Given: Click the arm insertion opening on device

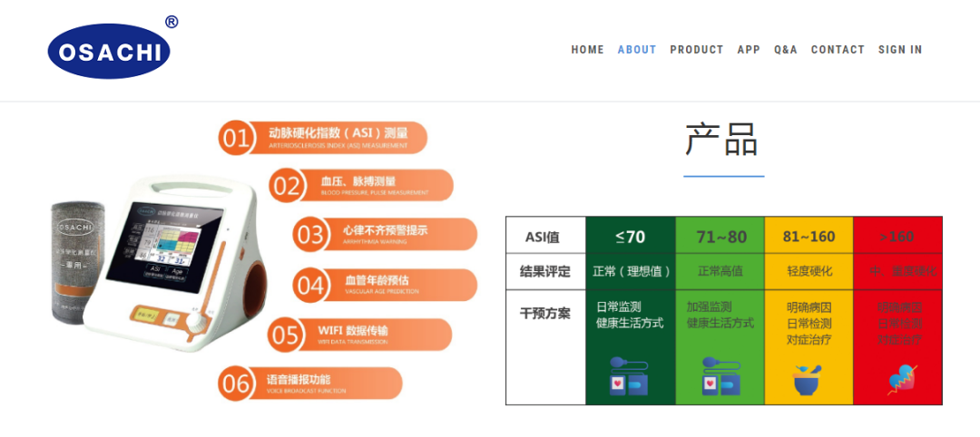Looking at the screenshot, I should click(x=254, y=291).
